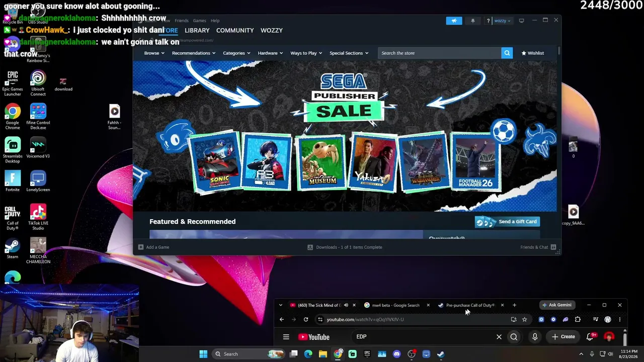
Task: Expand the Special Sections dropdown
Action: [349, 53]
